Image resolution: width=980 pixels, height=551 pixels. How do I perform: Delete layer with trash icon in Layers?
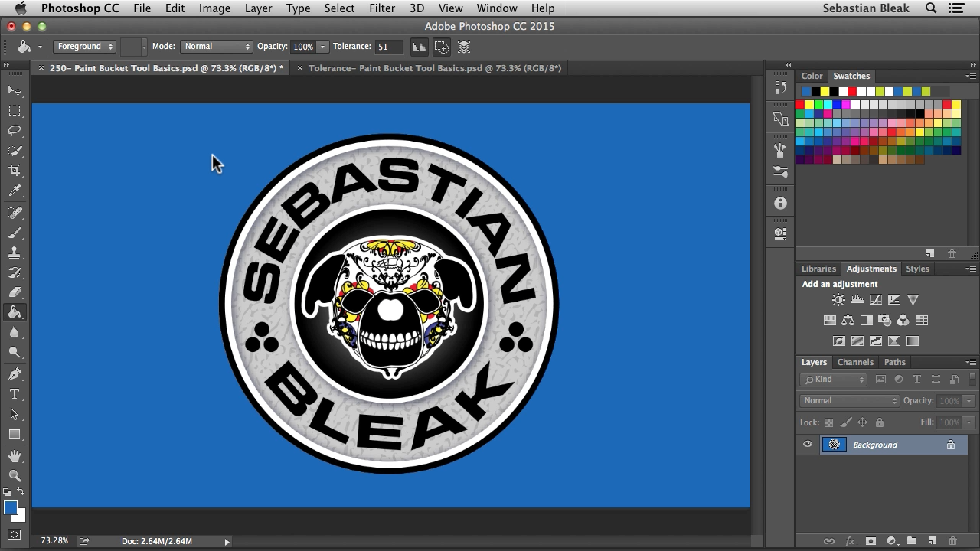click(953, 541)
